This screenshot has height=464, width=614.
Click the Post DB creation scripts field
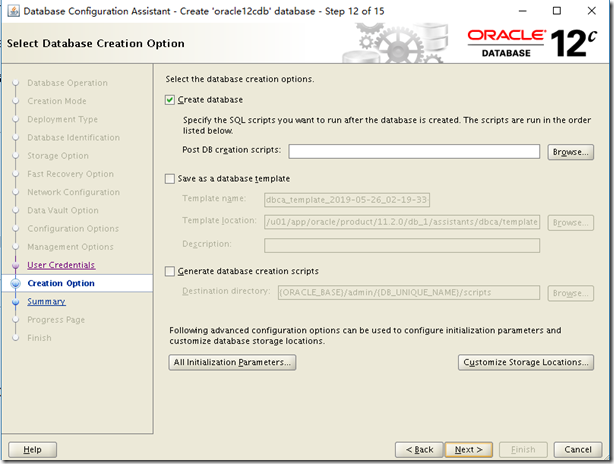[414, 152]
